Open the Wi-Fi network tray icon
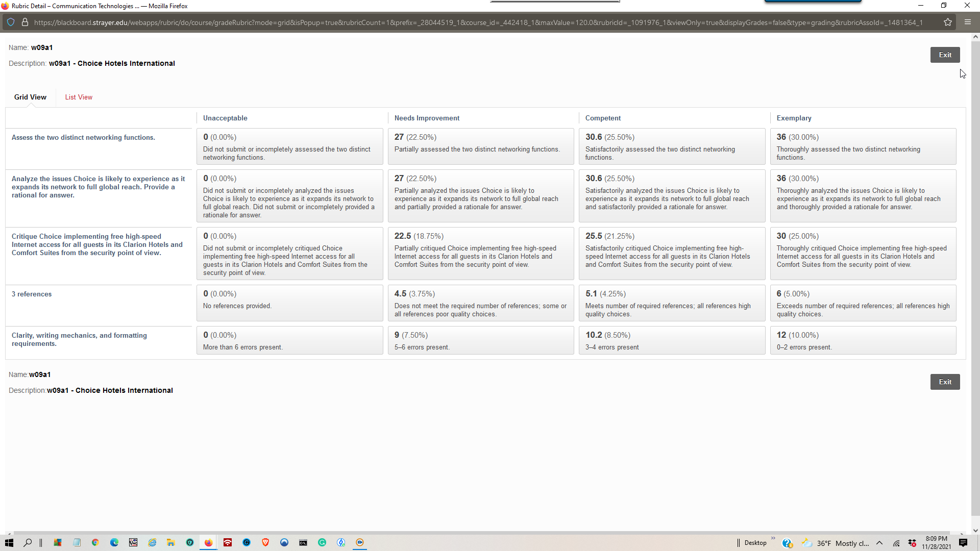This screenshot has height=551, width=980. 896,543
